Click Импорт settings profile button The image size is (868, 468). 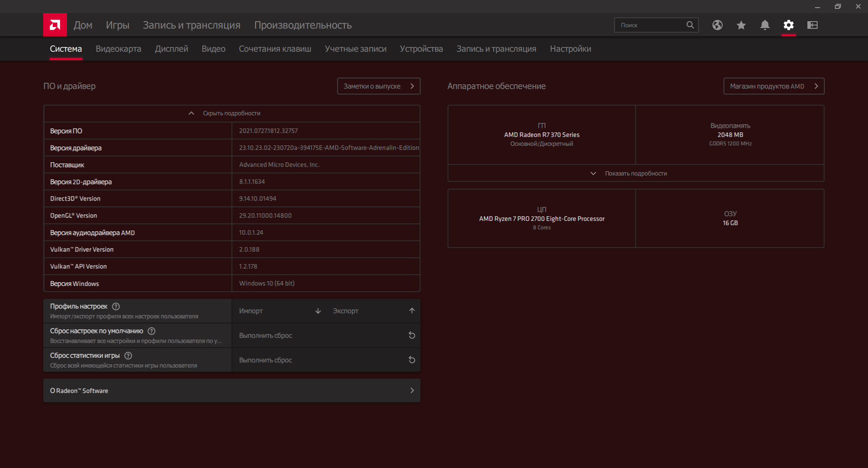[x=279, y=311]
